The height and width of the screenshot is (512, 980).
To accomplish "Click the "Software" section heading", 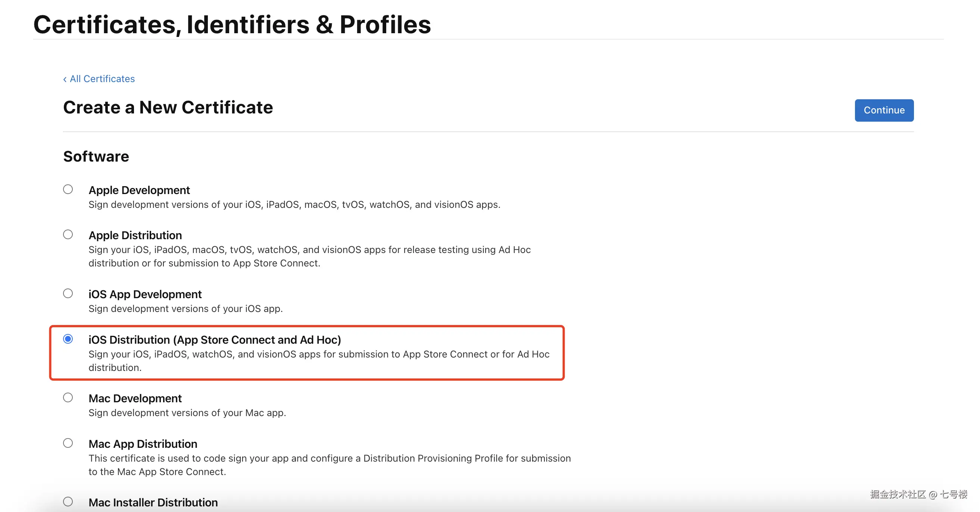I will pos(96,157).
